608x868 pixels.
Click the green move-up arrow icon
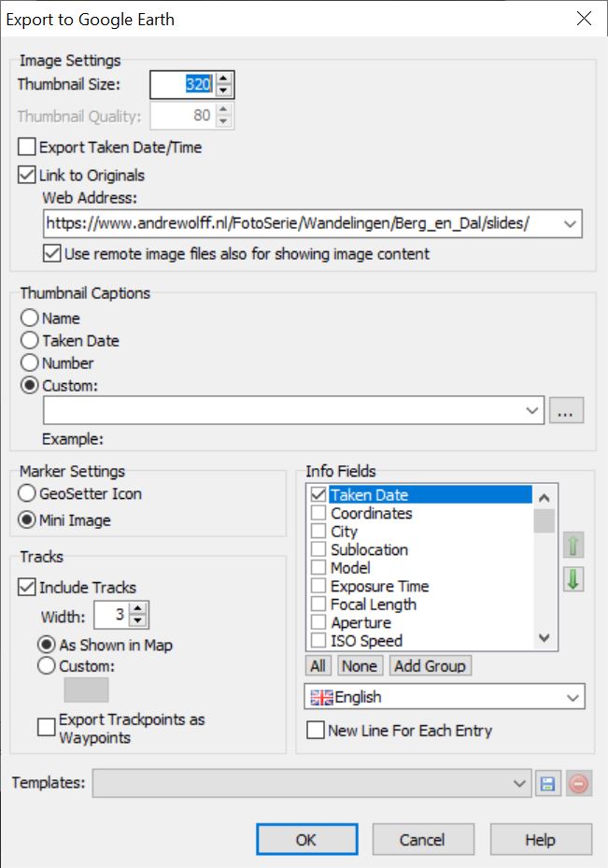573,544
